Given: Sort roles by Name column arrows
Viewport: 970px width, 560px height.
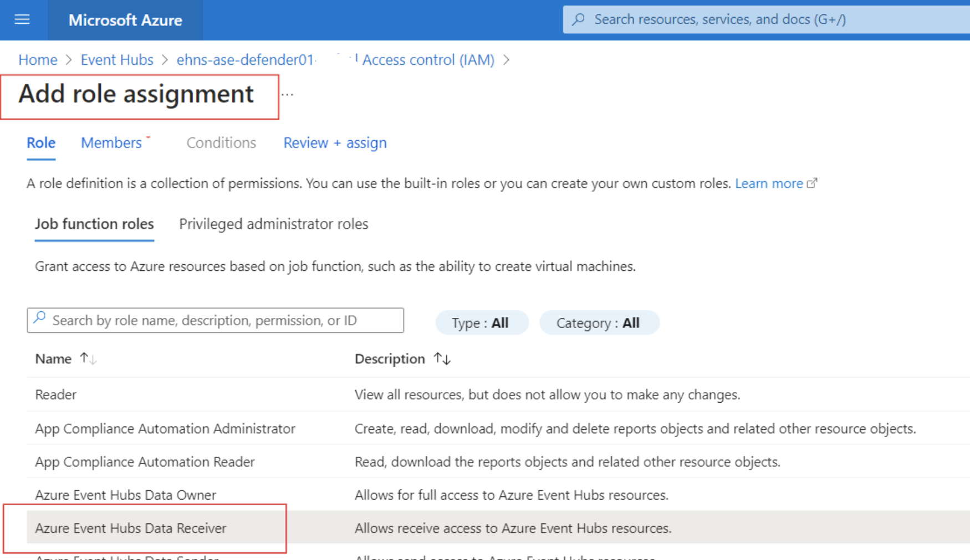Looking at the screenshot, I should click(88, 359).
